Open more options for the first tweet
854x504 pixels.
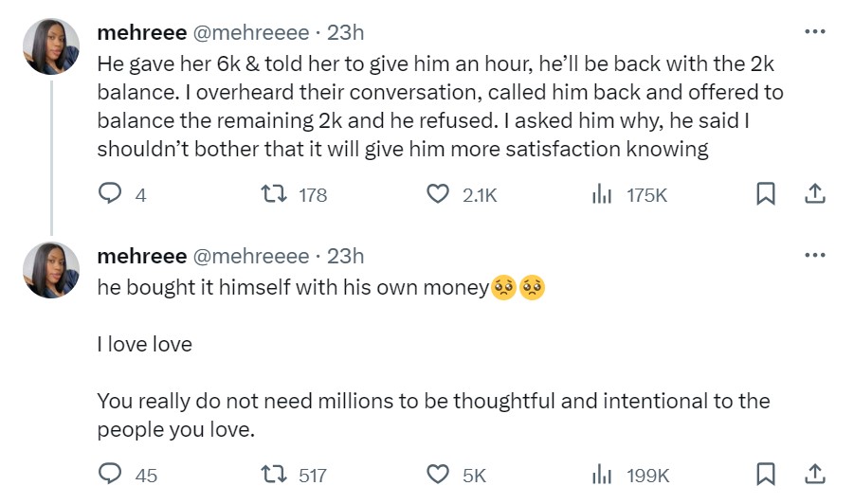814,32
